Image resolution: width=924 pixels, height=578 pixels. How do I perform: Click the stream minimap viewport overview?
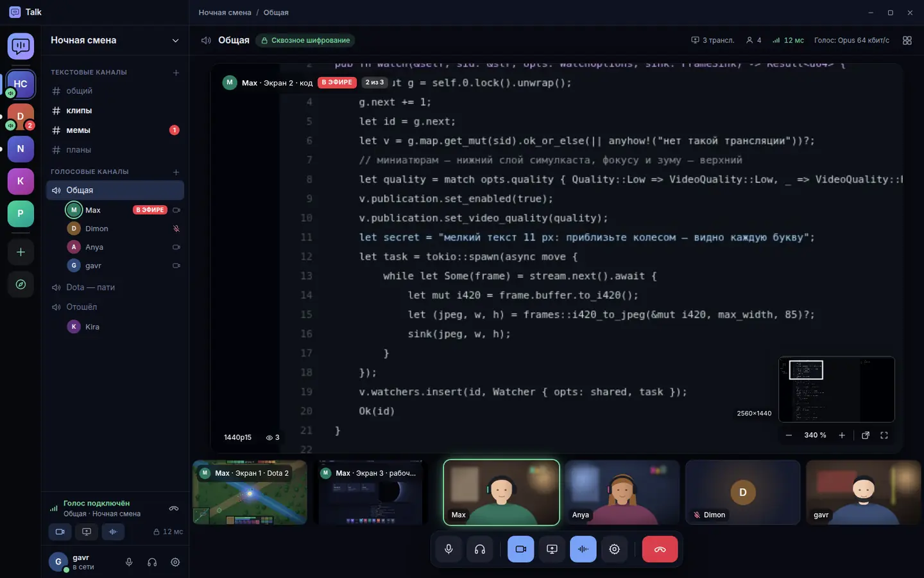pos(836,389)
